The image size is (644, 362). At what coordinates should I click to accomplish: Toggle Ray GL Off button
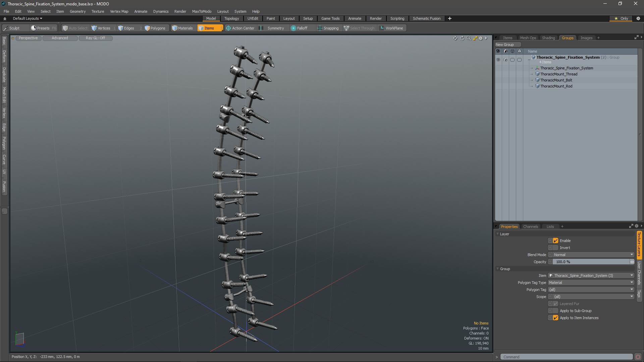coord(95,38)
